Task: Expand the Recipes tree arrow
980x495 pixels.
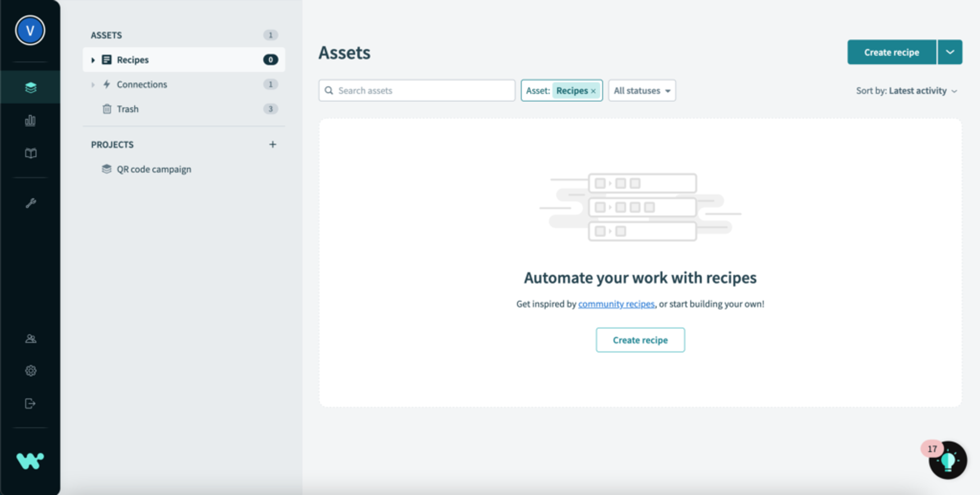Action: pos(93,60)
